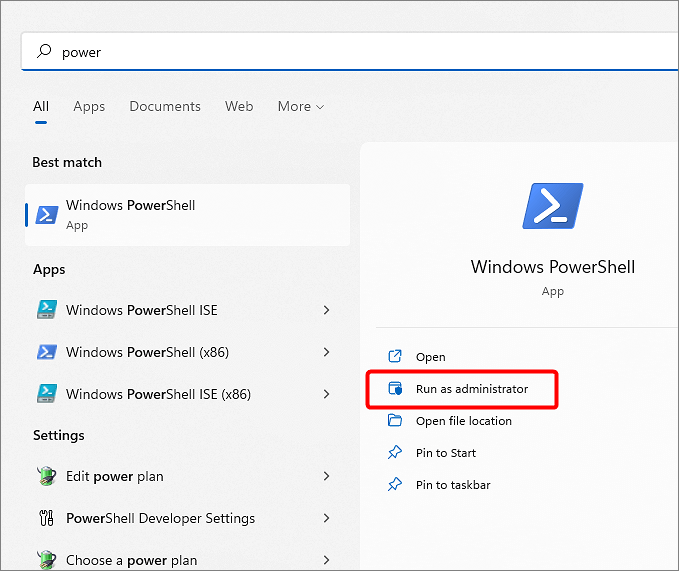
Task: Click the PowerShell Developer Settings tools icon
Action: pos(46,518)
